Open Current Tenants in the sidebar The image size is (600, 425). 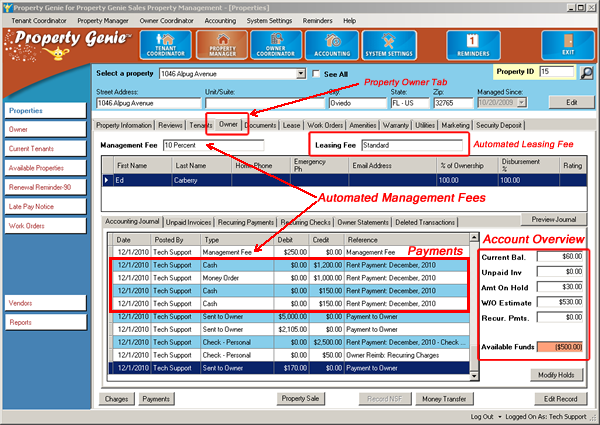(x=46, y=148)
